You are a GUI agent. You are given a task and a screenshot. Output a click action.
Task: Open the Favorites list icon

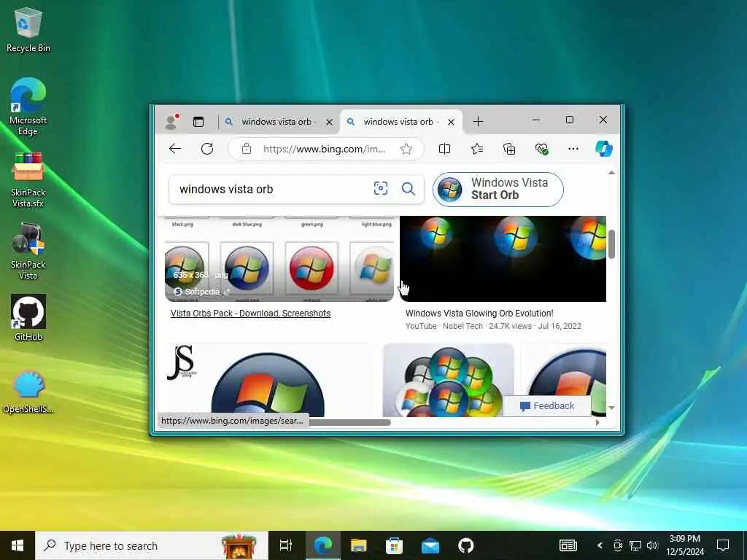(477, 149)
